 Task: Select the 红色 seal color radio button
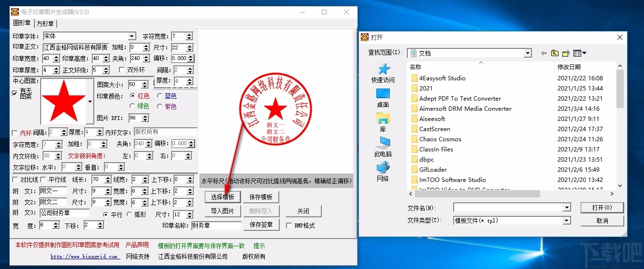coord(132,96)
